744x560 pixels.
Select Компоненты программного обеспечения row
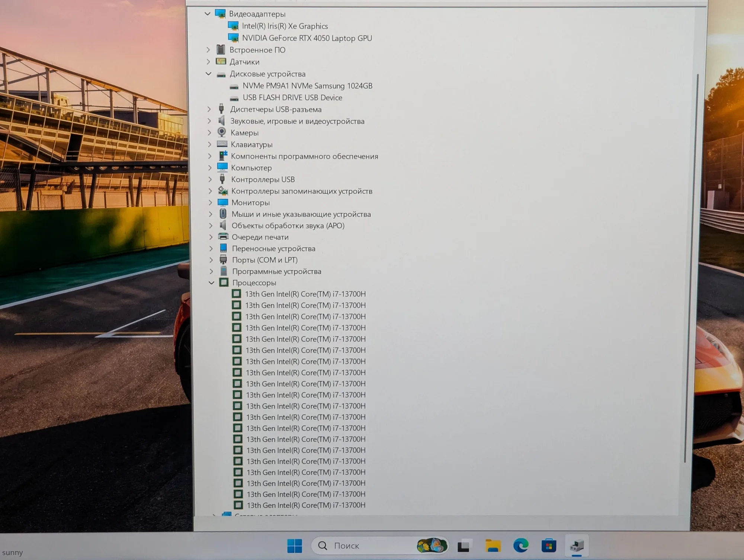304,156
